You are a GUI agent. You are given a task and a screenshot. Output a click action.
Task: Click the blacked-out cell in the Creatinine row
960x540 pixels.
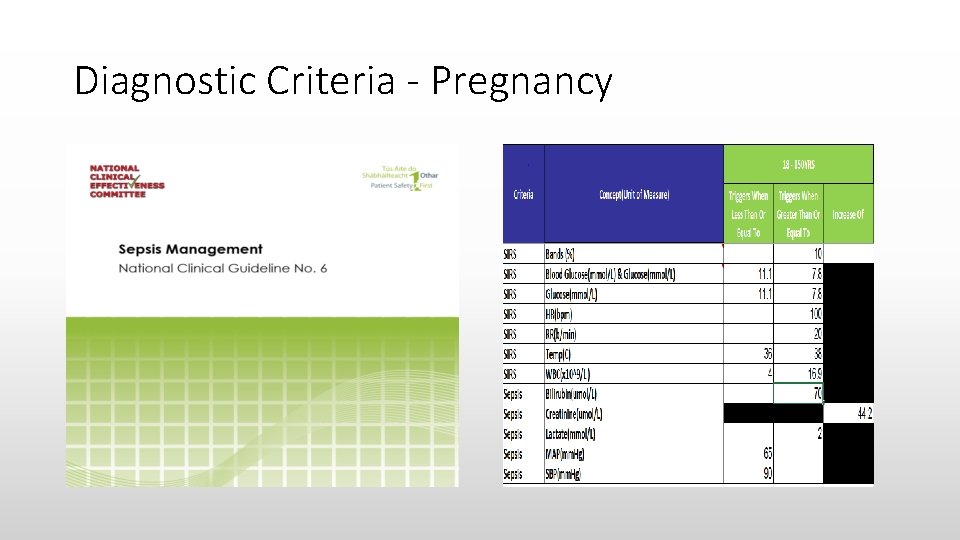(x=773, y=413)
